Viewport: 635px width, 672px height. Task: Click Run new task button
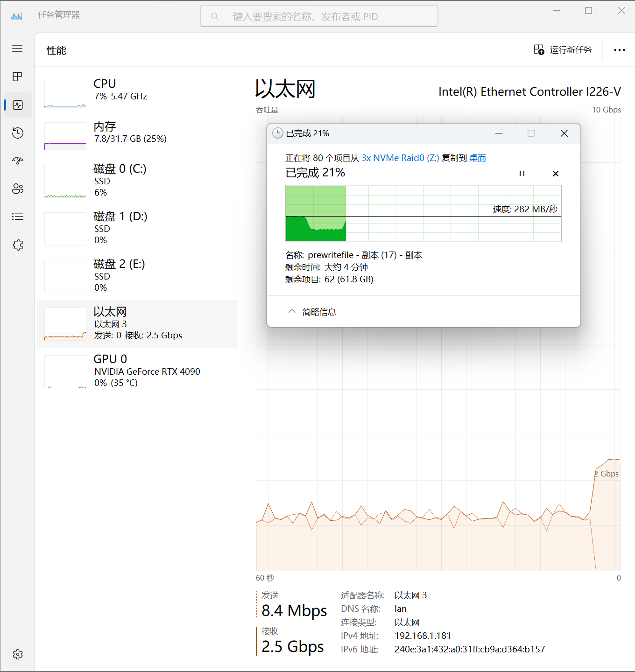coord(563,49)
